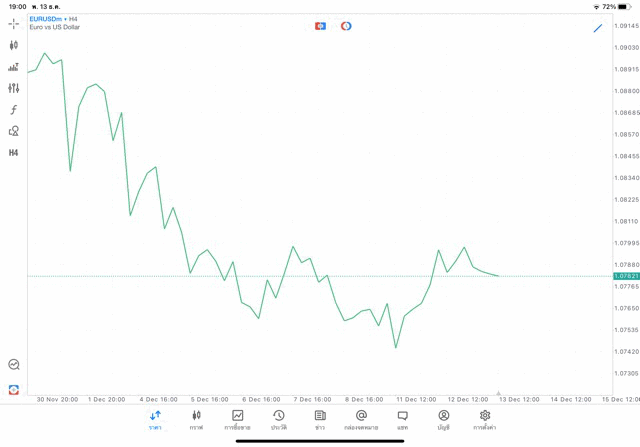The image size is (640, 447).
Task: Open the indicators list icon
Action: click(x=13, y=67)
